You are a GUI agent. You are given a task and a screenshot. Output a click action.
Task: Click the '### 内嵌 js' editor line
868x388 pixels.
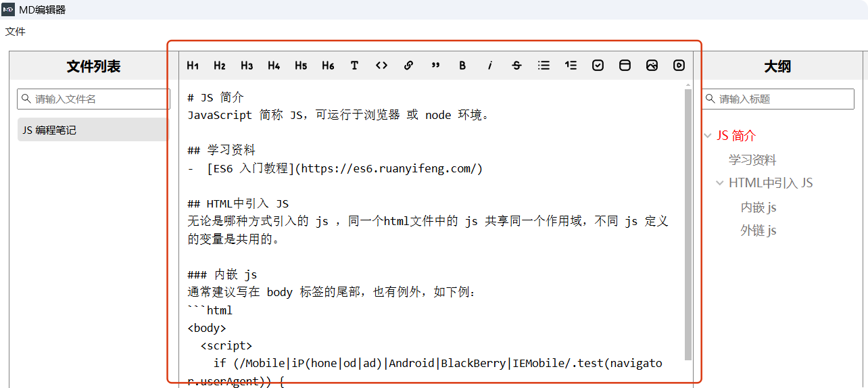coord(222,274)
